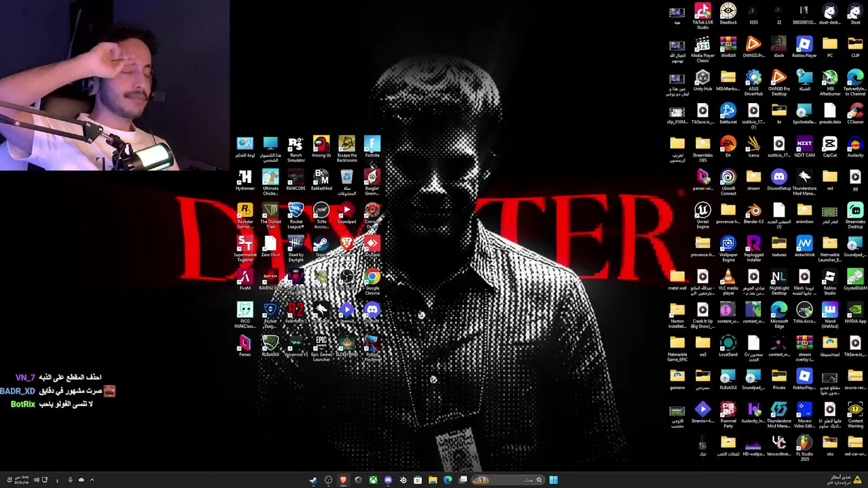Viewport: 868px width, 488px height.
Task: Launch OWN3D Pro Desktop shortcut
Action: (779, 83)
